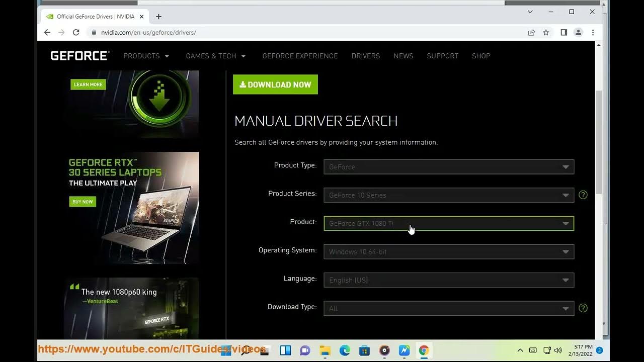This screenshot has width=644, height=362.
Task: Click the page vertical scrollbar thumb
Action: (598, 142)
